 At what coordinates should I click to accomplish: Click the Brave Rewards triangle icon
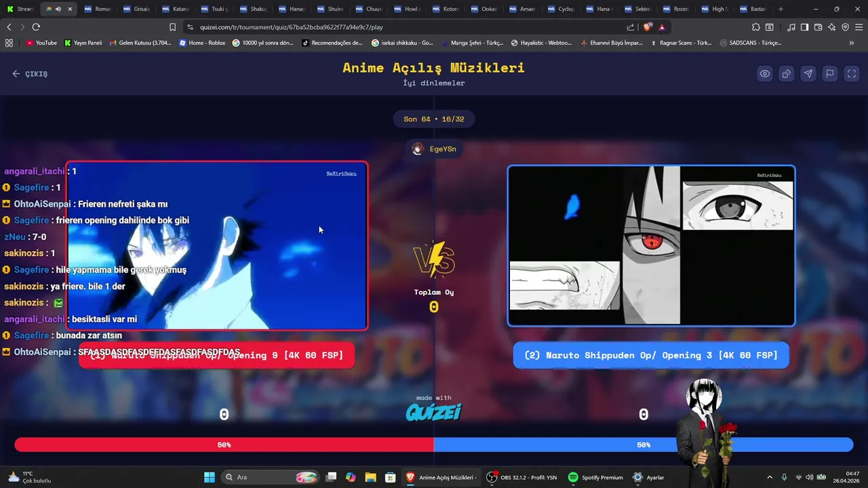tap(662, 27)
